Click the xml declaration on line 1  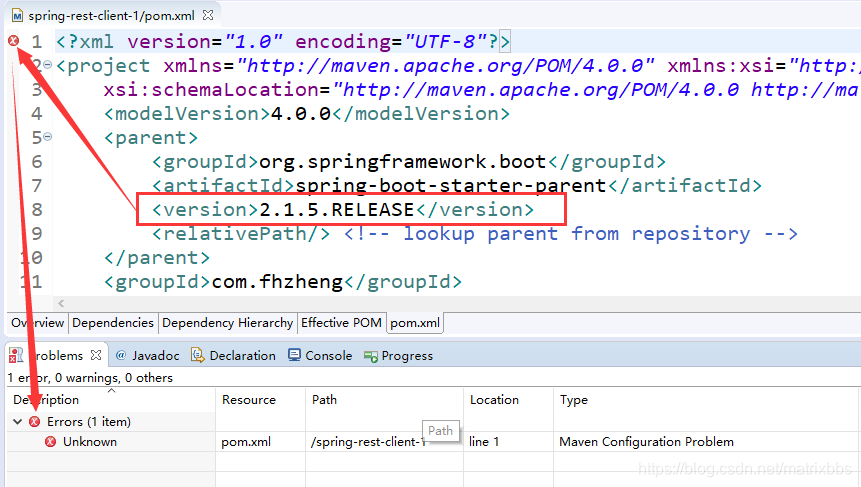[283, 42]
